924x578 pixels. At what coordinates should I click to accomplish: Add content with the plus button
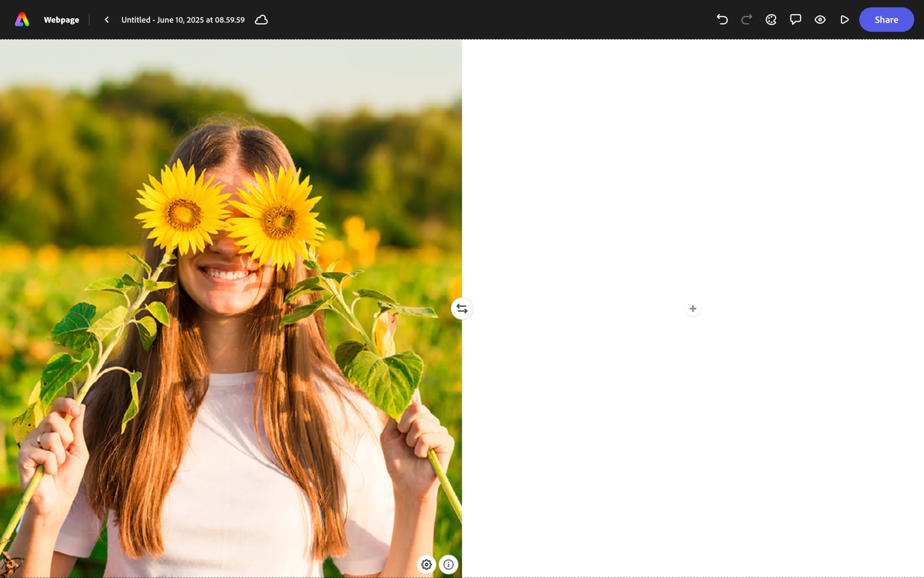(693, 309)
